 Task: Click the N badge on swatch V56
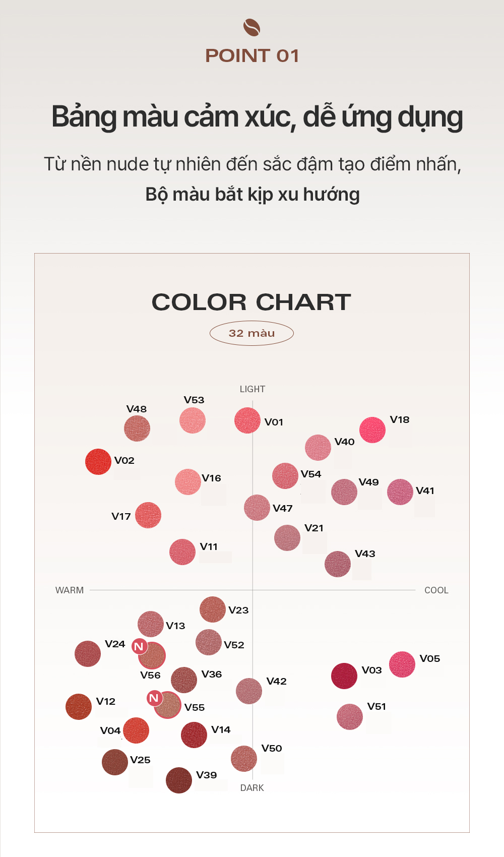[x=139, y=646]
